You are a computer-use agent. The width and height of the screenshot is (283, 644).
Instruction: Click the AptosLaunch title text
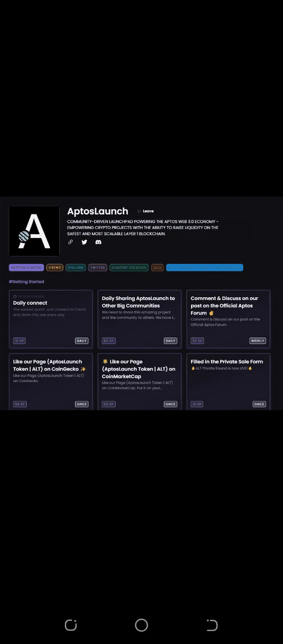click(x=98, y=211)
